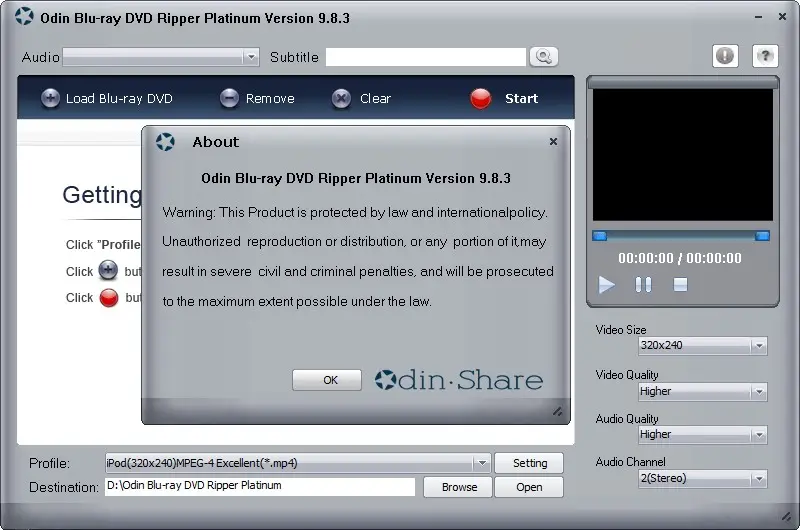The height and width of the screenshot is (530, 800).
Task: Click the 00:00:00 / 00:00:00 time readout
Action: click(680, 258)
